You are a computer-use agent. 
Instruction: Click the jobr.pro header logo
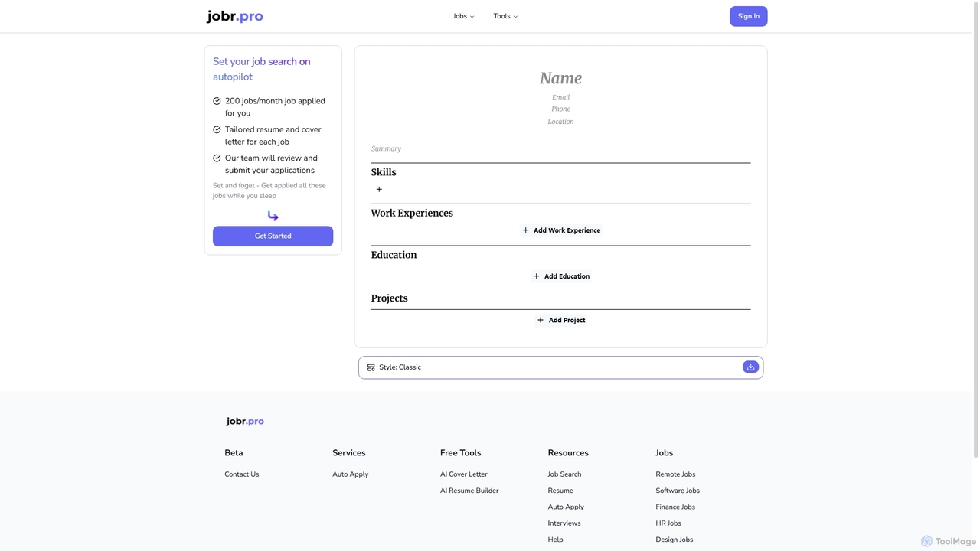(x=234, y=16)
